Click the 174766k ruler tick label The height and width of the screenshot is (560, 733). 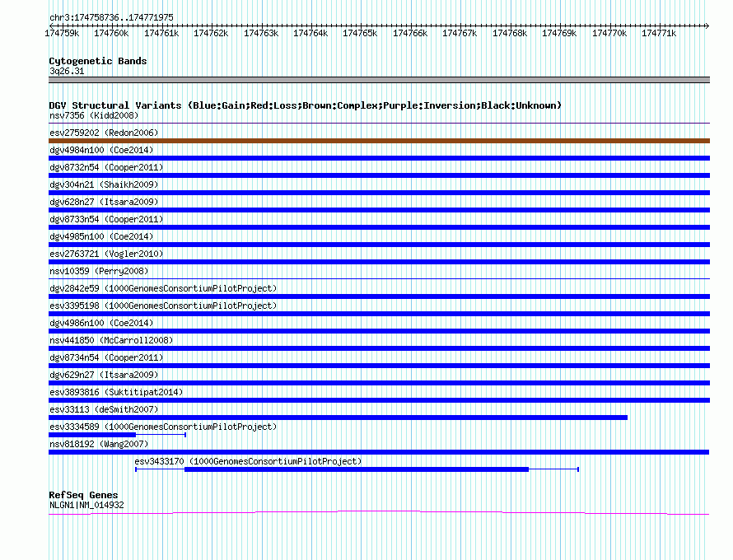click(410, 33)
